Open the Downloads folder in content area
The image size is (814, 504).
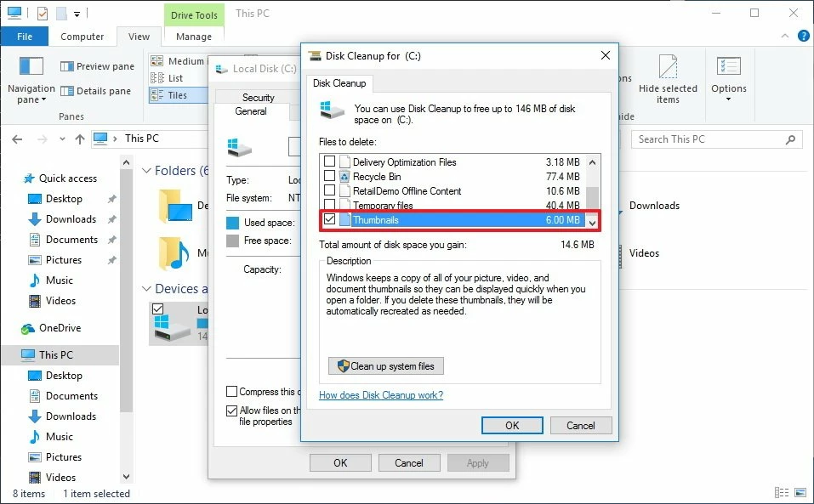[654, 206]
